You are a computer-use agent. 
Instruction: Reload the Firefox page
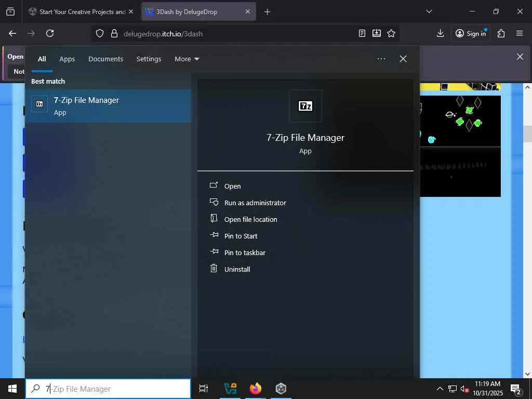click(x=50, y=33)
